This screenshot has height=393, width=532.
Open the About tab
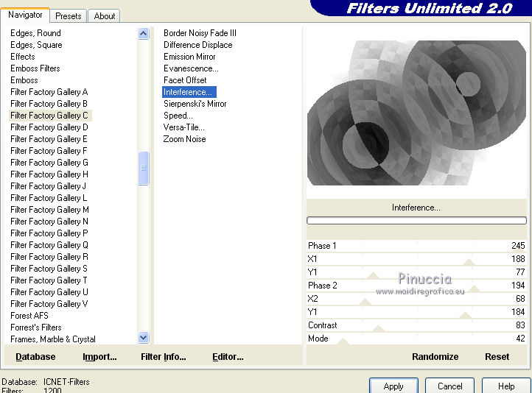pyautogui.click(x=104, y=16)
